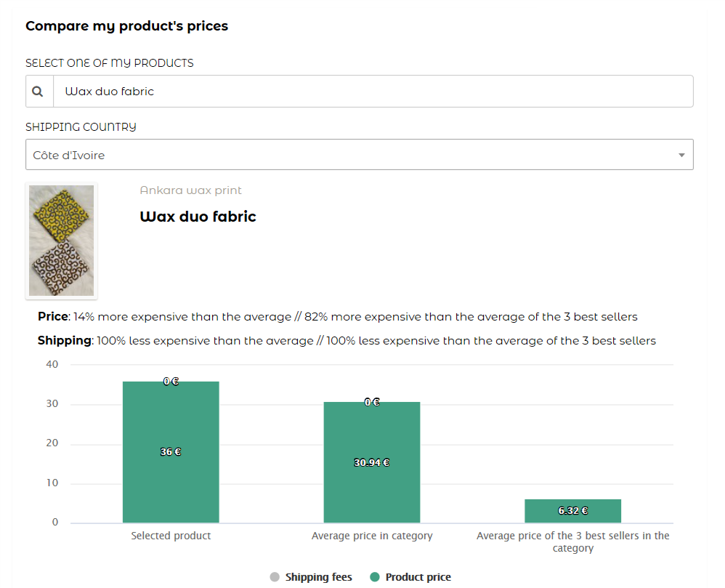Click the search magnifier icon
Image resolution: width=725 pixels, height=588 pixels.
[39, 92]
